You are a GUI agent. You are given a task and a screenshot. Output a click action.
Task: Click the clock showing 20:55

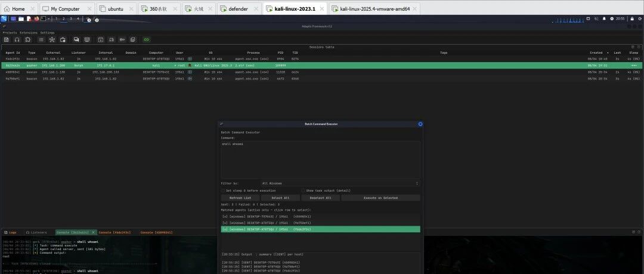pyautogui.click(x=620, y=19)
